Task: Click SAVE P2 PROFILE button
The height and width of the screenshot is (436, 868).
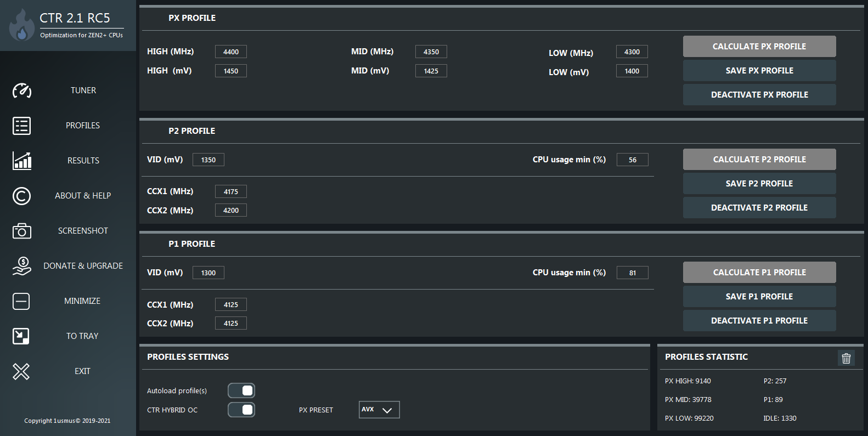Action: tap(759, 184)
